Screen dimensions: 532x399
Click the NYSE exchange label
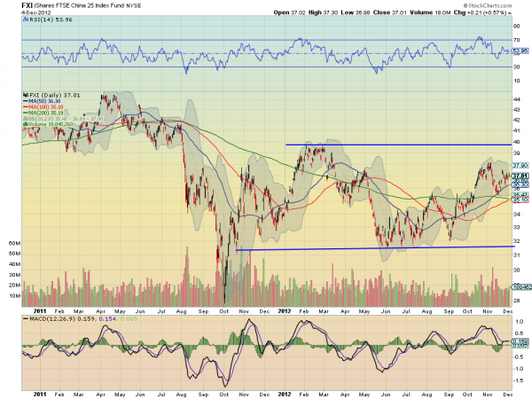pos(134,6)
